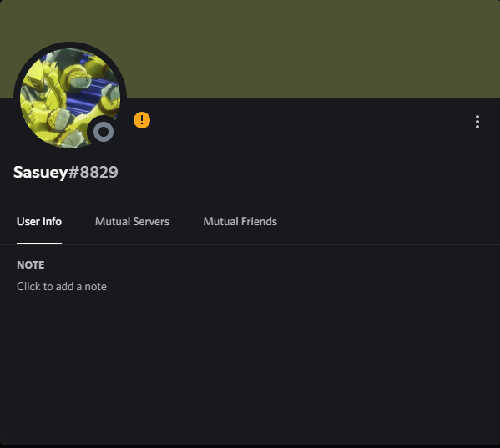Viewport: 500px width, 448px height.
Task: Click the orange exclamation warning badge
Action: [x=142, y=120]
